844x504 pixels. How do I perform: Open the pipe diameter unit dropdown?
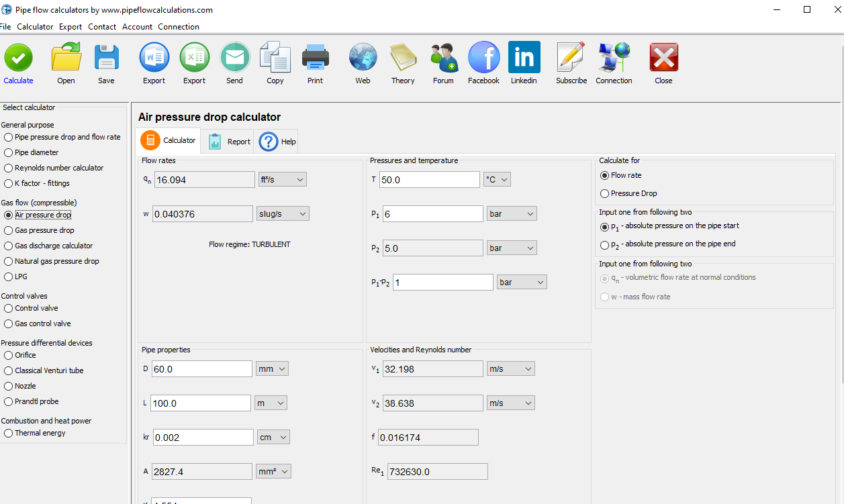tap(271, 368)
